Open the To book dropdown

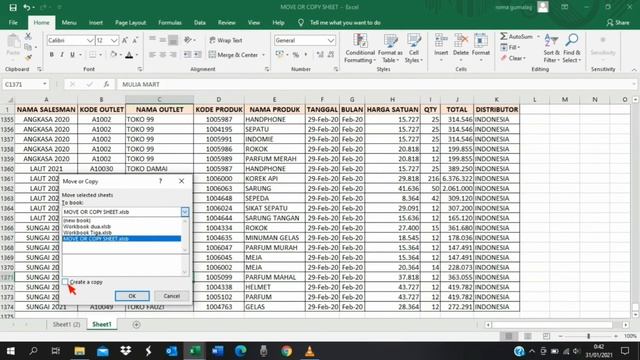click(x=184, y=212)
